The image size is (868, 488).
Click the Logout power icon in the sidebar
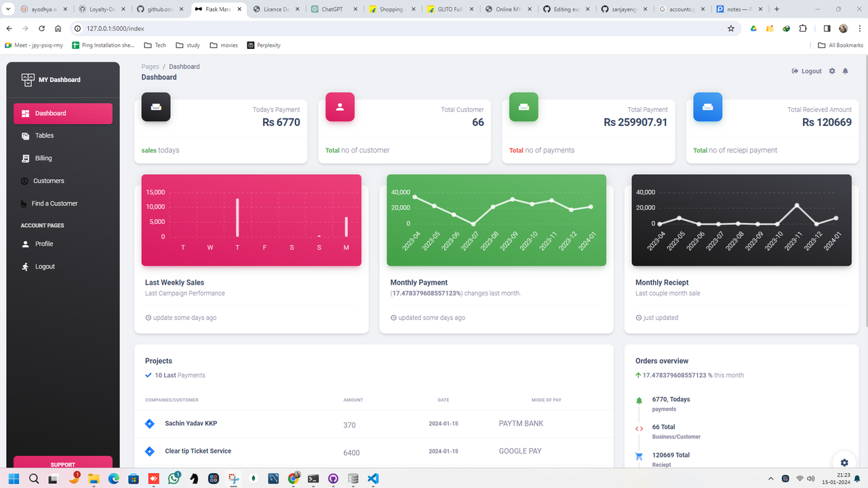coord(24,266)
